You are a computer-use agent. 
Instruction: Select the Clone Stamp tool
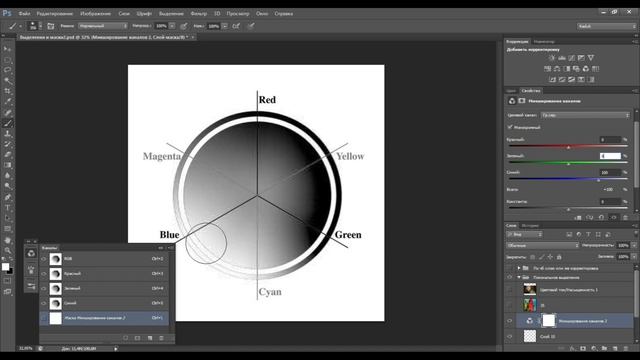(7, 134)
